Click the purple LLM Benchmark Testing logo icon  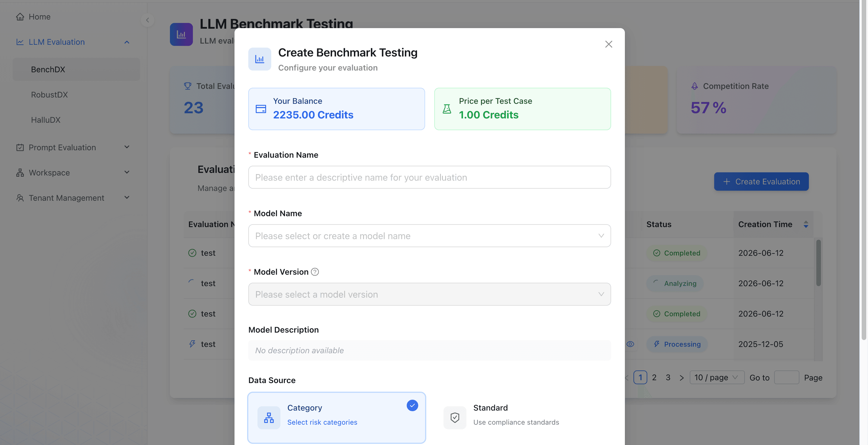point(181,34)
